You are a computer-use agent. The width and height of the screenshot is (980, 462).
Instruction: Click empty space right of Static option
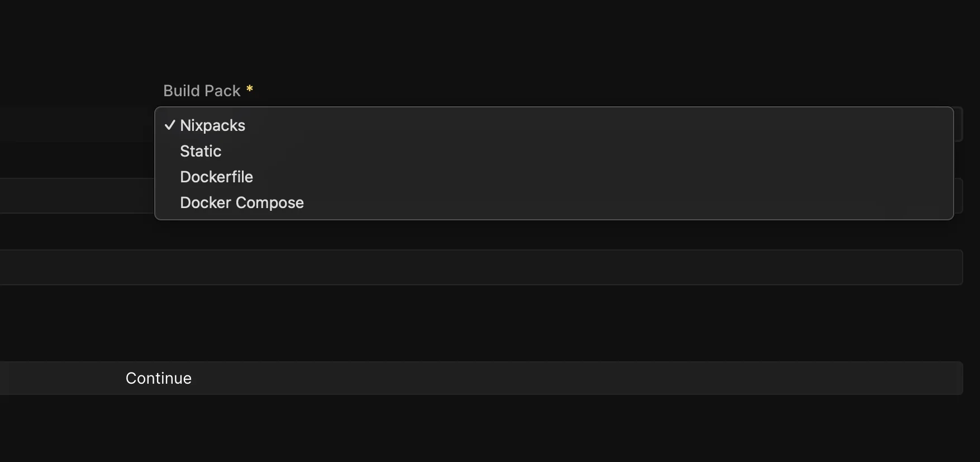559,151
